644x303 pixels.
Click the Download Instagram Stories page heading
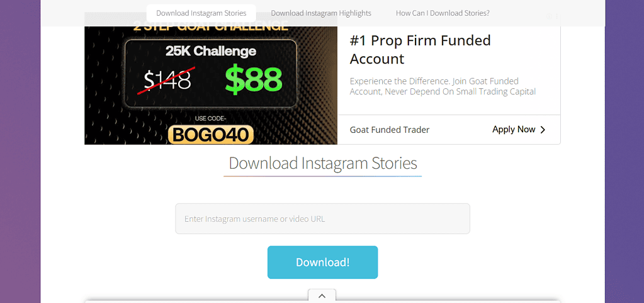(x=322, y=163)
